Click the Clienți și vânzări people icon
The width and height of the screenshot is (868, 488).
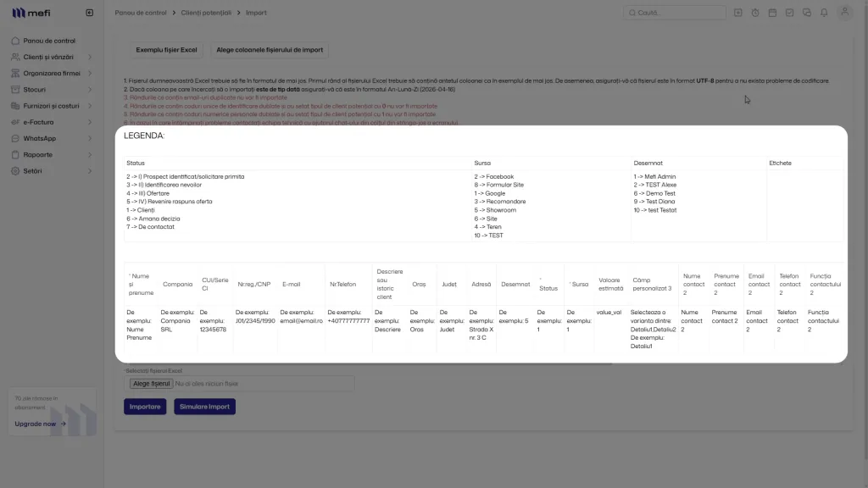[15, 57]
